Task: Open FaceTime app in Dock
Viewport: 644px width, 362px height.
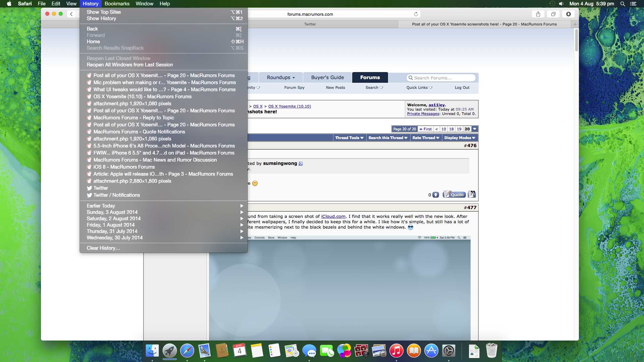Action: click(x=327, y=351)
